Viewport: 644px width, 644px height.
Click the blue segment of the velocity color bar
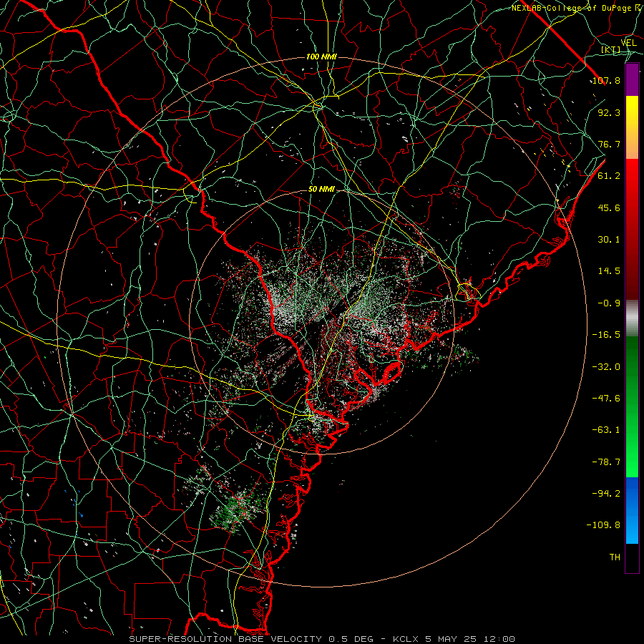632,510
